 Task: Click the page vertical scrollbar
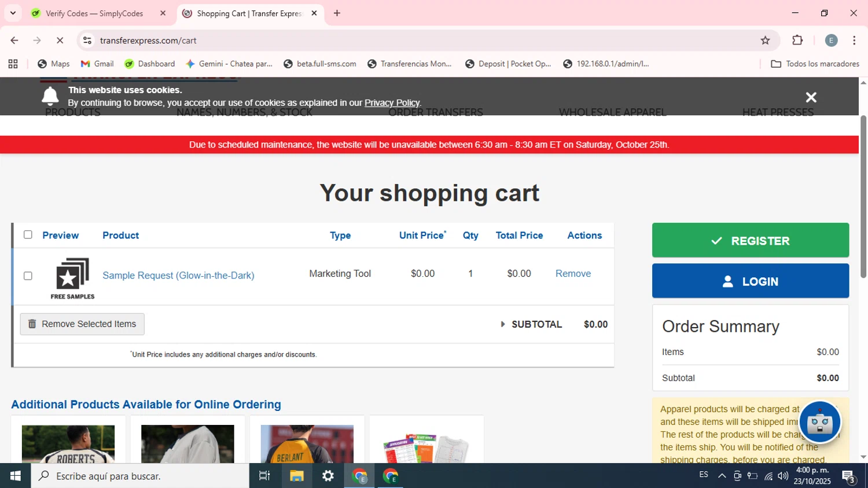pyautogui.click(x=863, y=197)
